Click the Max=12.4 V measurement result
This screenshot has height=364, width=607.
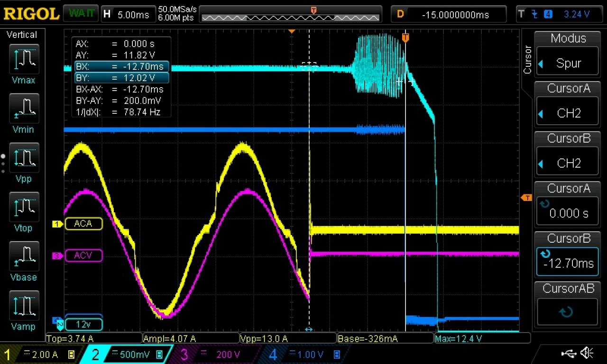coord(481,338)
